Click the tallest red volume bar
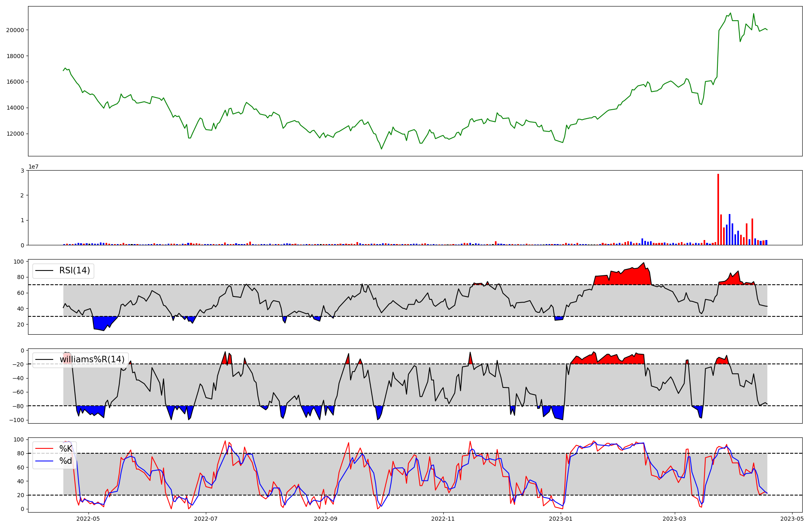This screenshot has width=812, height=528. pyautogui.click(x=718, y=209)
